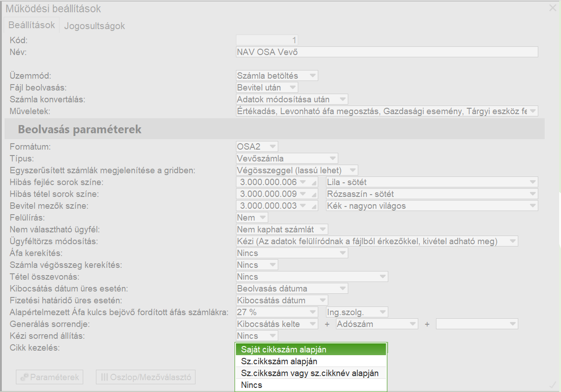Click corner triangle icon beside 3.000.000.009

click(x=314, y=195)
